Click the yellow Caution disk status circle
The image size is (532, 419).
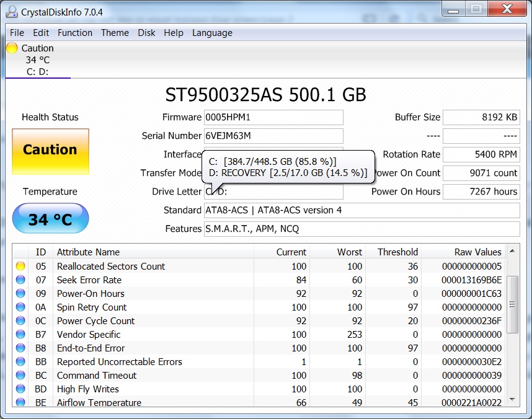pyautogui.click(x=12, y=48)
